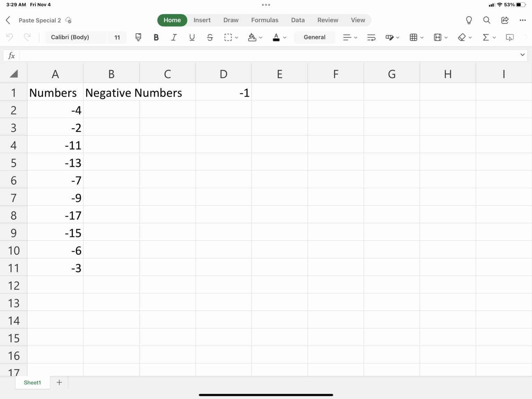Select the Format Painter icon
Viewport: 532px width, 399px height.
click(x=138, y=37)
